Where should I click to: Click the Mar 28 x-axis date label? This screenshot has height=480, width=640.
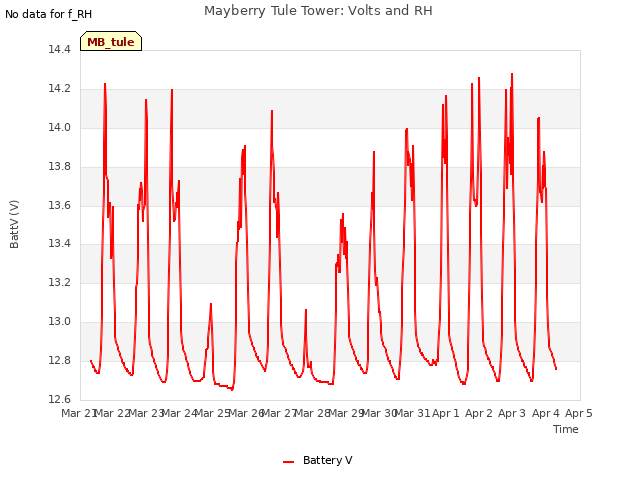313,413
